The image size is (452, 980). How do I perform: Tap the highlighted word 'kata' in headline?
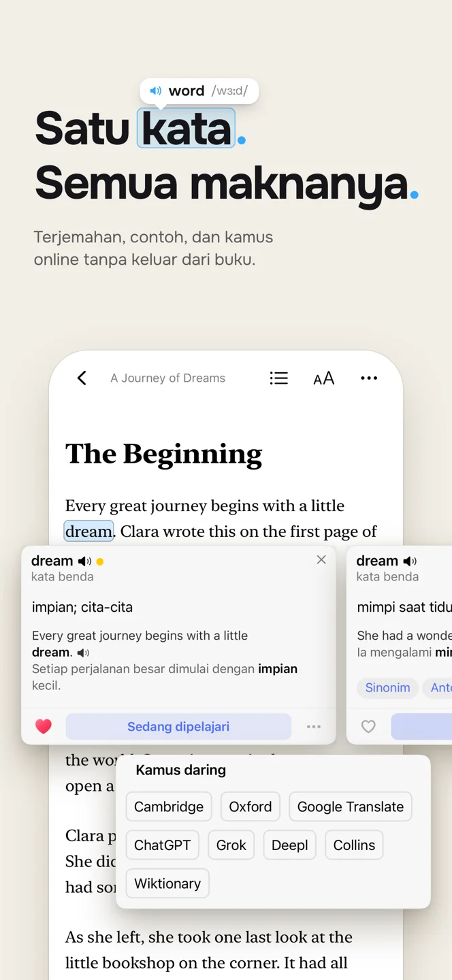186,128
